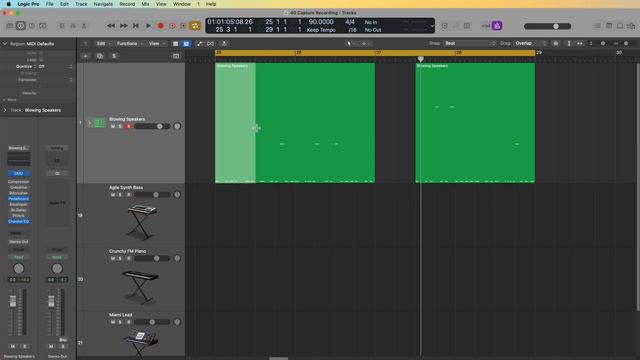
Task: Open the Loop Browser icon at top right
Action: pos(620,26)
